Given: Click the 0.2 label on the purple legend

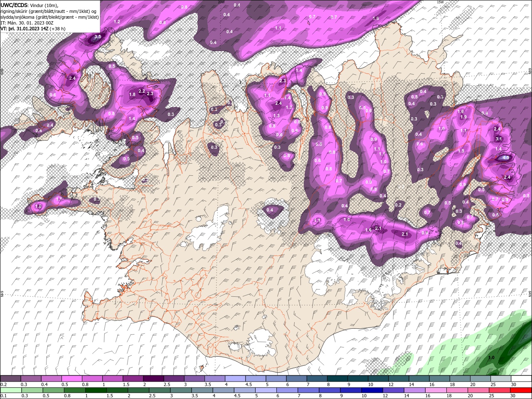Looking at the screenshot, I should point(3,384).
